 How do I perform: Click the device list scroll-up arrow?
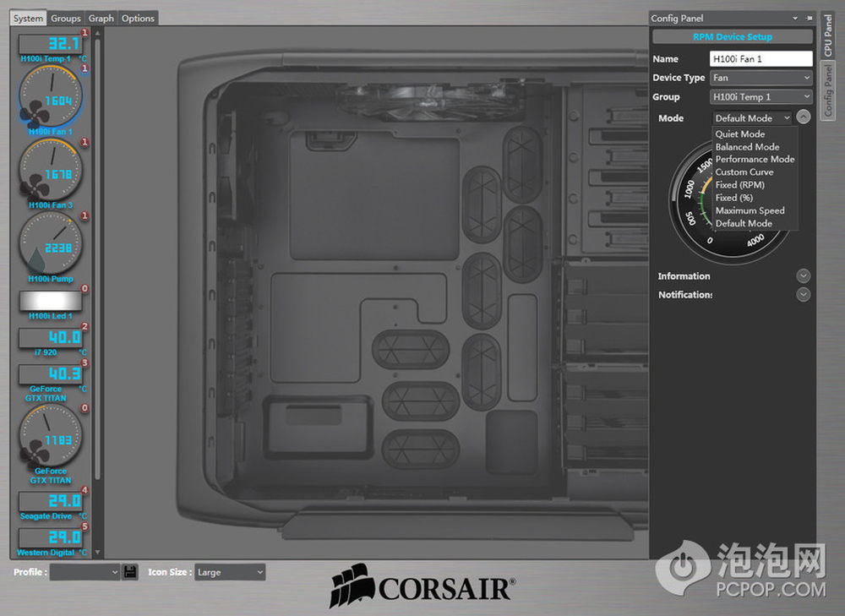(97, 33)
